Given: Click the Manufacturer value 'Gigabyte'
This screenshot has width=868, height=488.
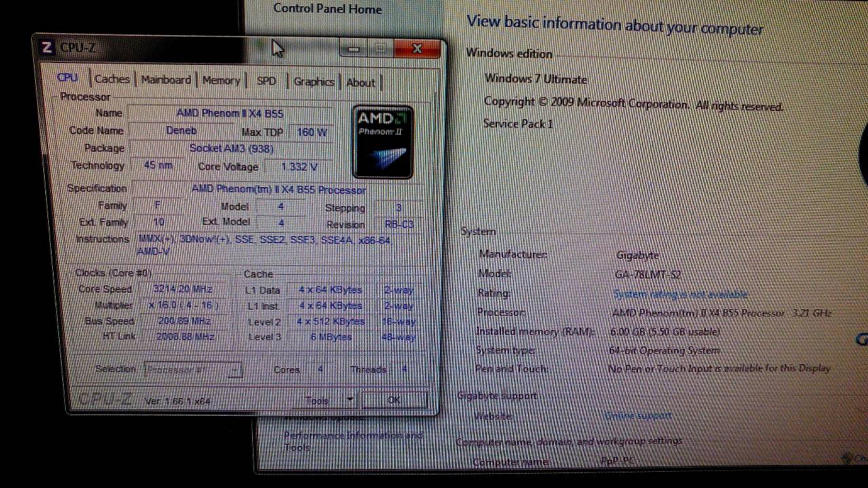Looking at the screenshot, I should (637, 256).
